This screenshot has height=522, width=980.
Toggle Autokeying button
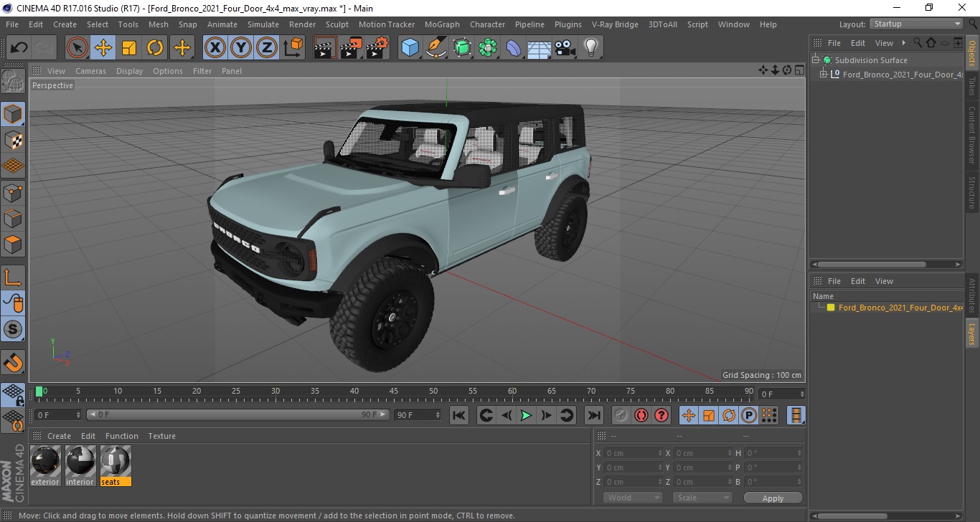coord(641,415)
